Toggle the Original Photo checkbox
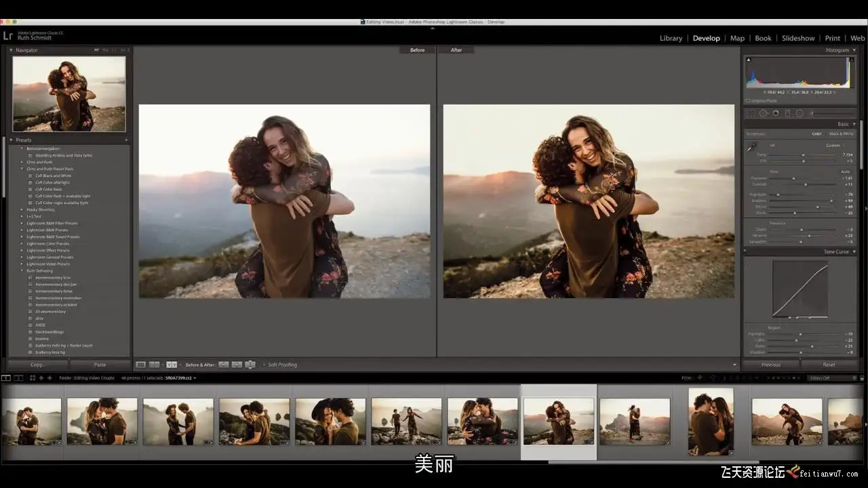The height and width of the screenshot is (488, 868). [x=748, y=101]
